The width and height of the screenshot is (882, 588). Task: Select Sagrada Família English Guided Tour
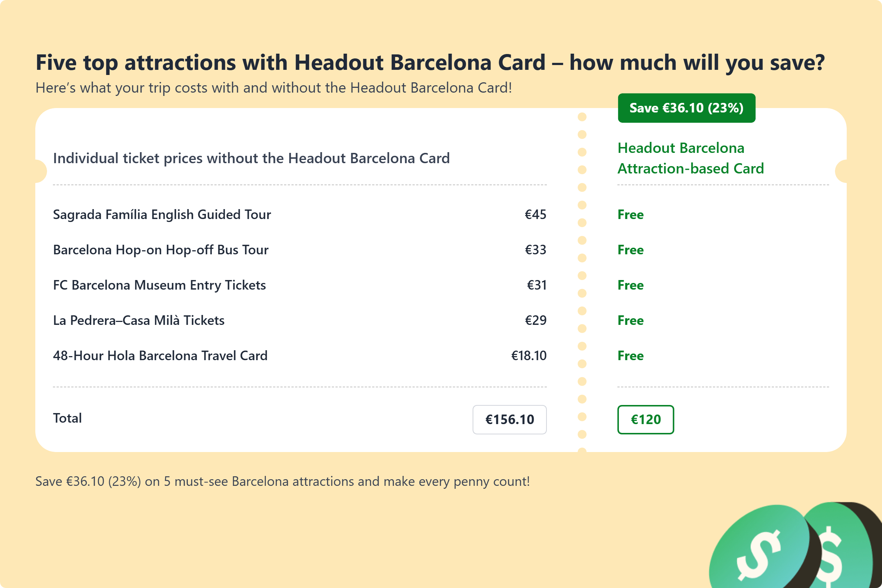point(162,215)
